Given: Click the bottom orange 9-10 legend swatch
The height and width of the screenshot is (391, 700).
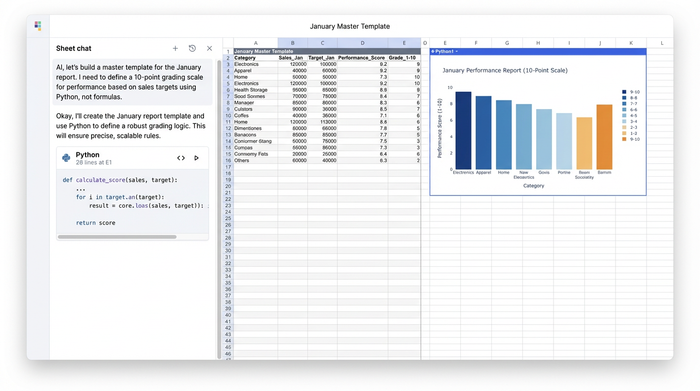Looking at the screenshot, I should [x=624, y=139].
